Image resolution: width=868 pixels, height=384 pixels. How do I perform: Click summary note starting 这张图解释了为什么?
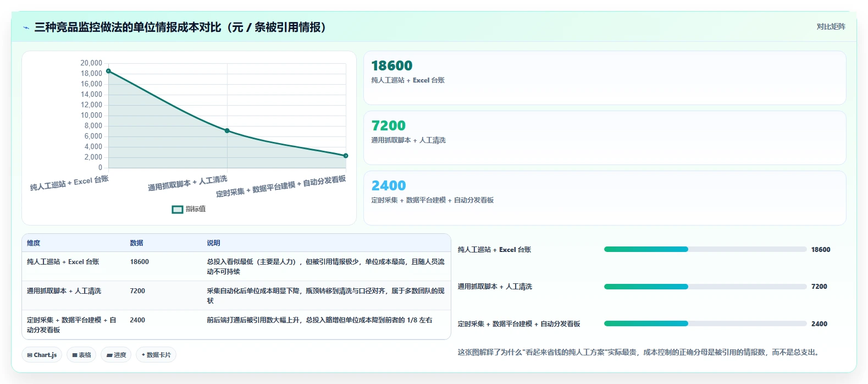[x=640, y=353]
